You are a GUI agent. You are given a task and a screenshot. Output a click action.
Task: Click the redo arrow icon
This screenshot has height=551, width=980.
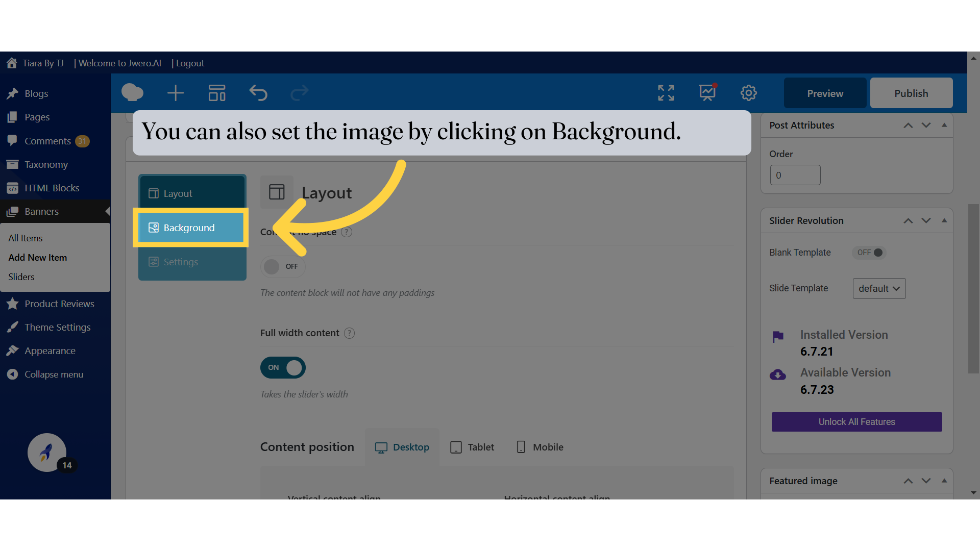coord(300,93)
